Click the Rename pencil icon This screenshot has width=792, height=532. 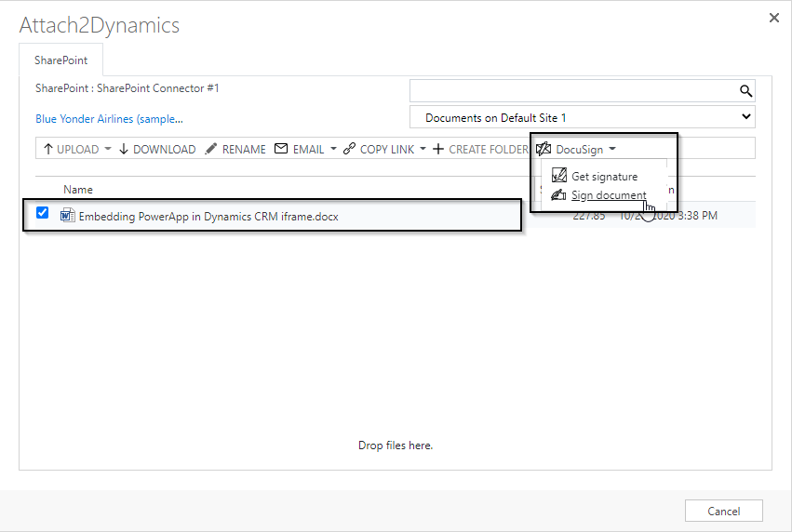click(x=211, y=149)
